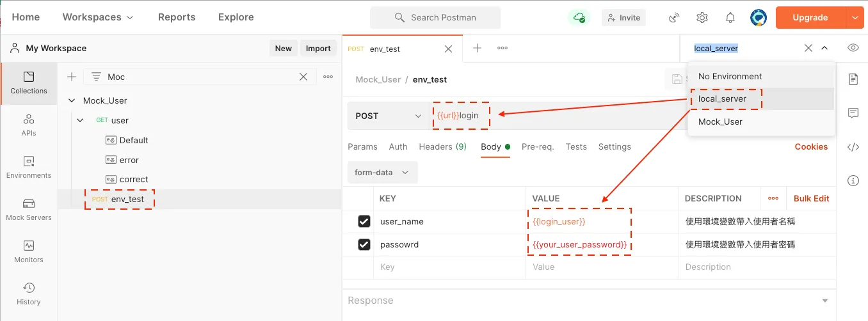Collapse the Mock_User collection

click(72, 100)
